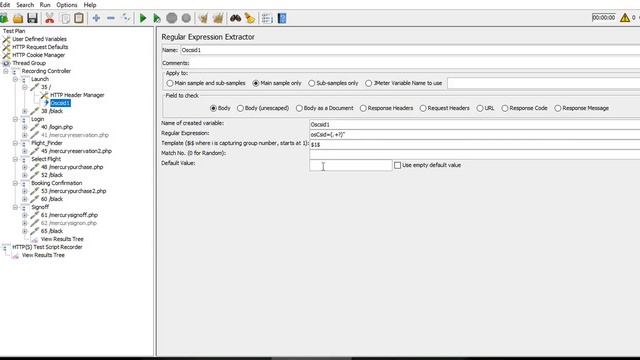Screen dimensions: 640x360
Task: Open Help with blue question icon
Action: pos(282,18)
